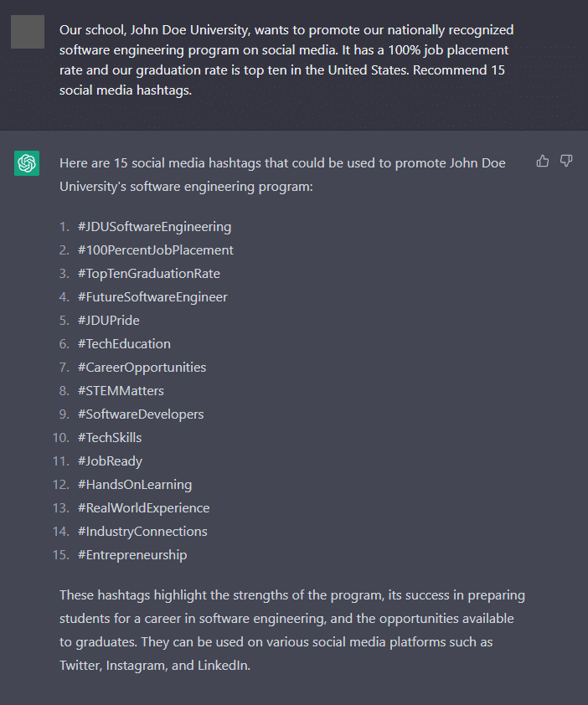Click the #100PercentJobPlacement hashtag
588x705 pixels.
(155, 250)
